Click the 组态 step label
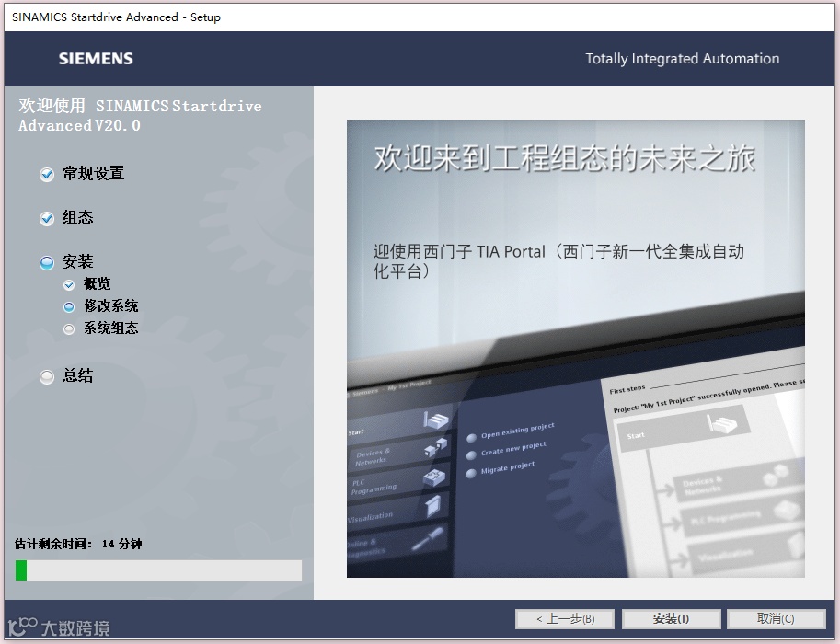 pos(77,217)
